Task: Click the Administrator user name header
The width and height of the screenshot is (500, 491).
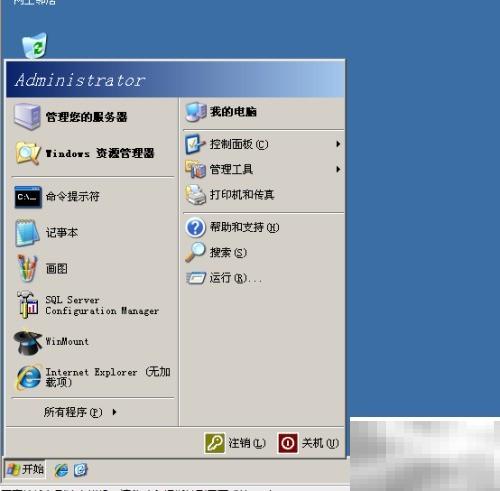Action: 80,80
